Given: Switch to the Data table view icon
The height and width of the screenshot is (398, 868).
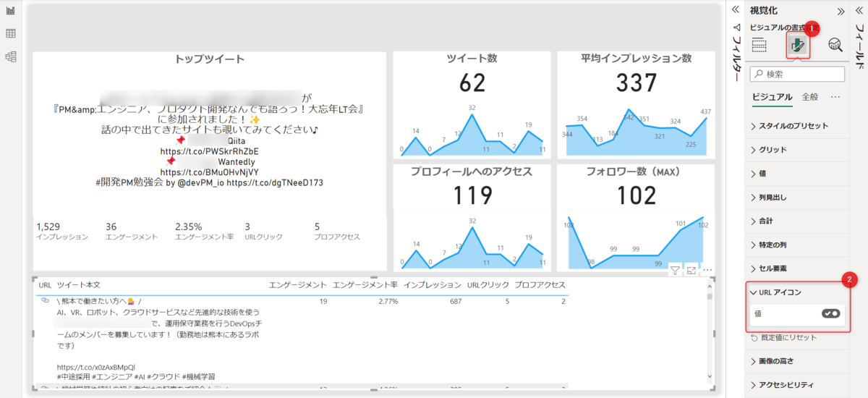Looking at the screenshot, I should click(11, 33).
